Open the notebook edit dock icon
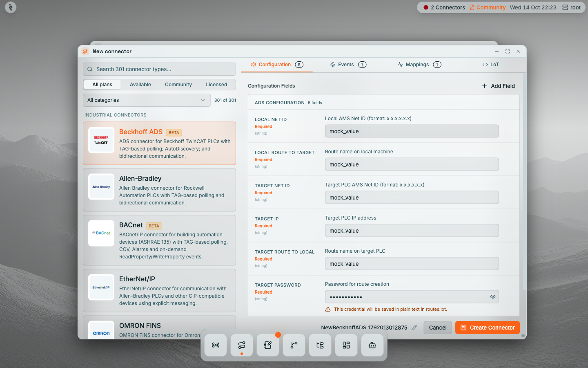588x368 pixels. click(268, 345)
